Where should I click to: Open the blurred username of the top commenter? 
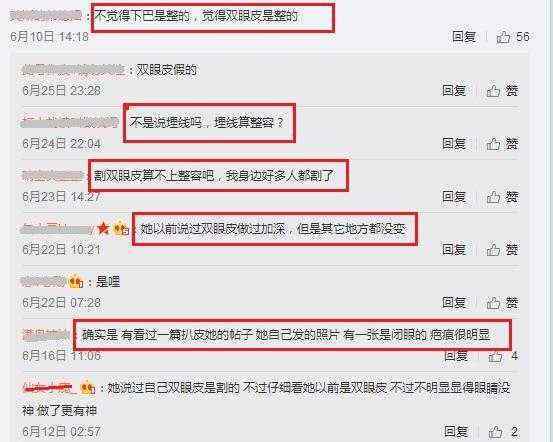click(x=45, y=16)
